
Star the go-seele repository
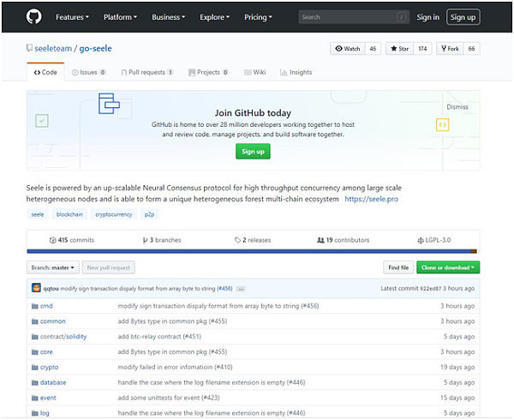pos(399,49)
